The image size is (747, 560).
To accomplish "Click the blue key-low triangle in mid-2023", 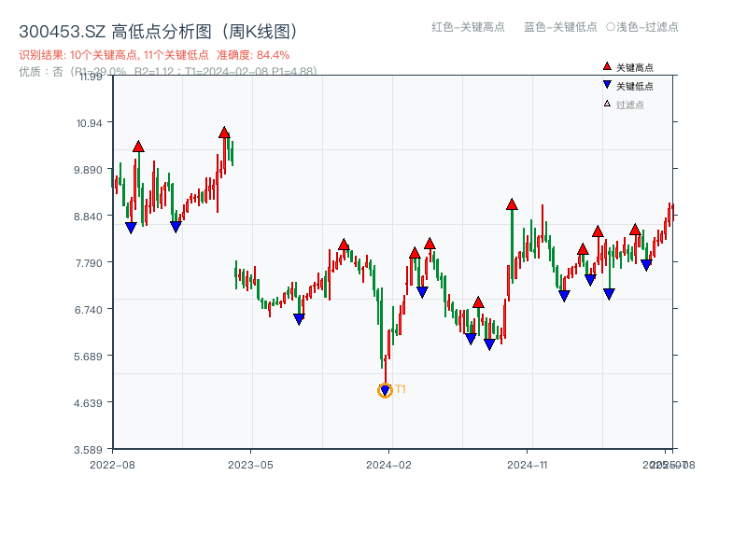I will (x=299, y=319).
